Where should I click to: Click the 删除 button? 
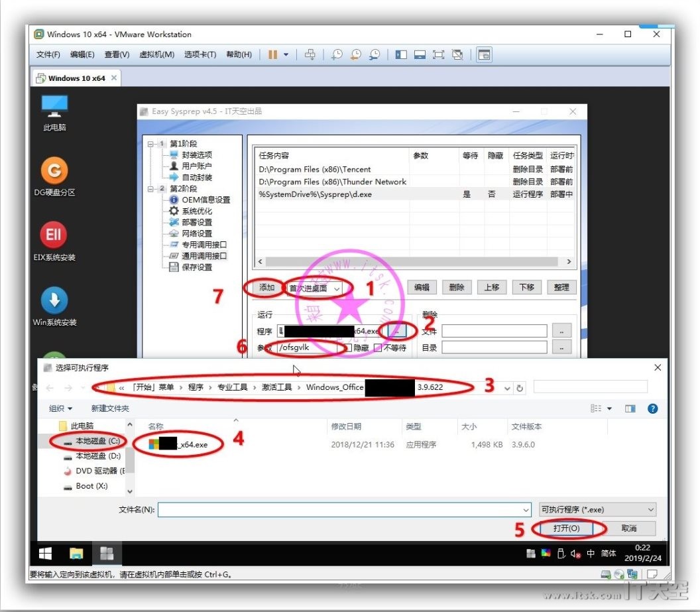pos(456,287)
